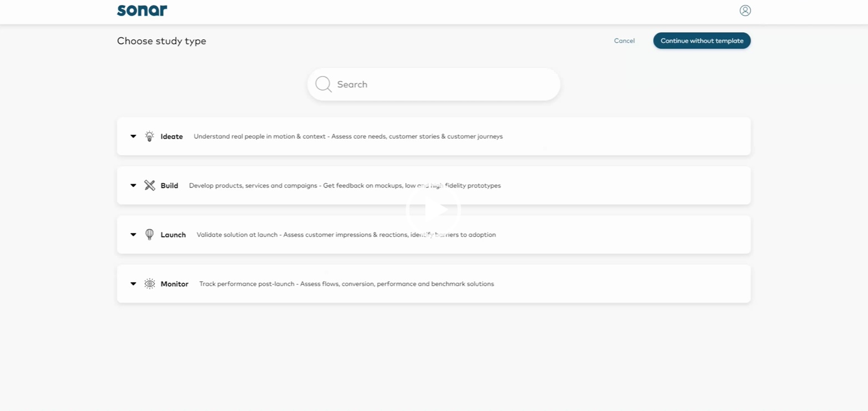Click the Monitor description about tracking performance
The height and width of the screenshot is (411, 868).
pos(346,284)
